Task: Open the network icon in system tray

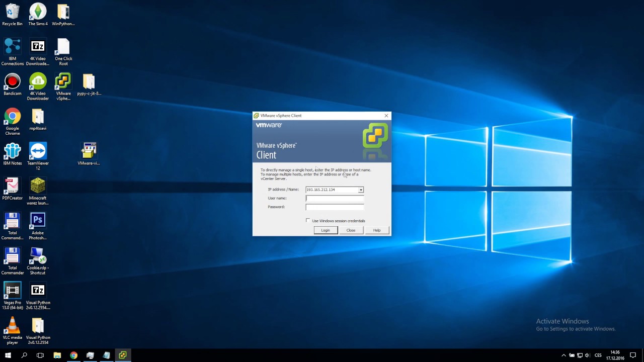Action: click(x=579, y=355)
